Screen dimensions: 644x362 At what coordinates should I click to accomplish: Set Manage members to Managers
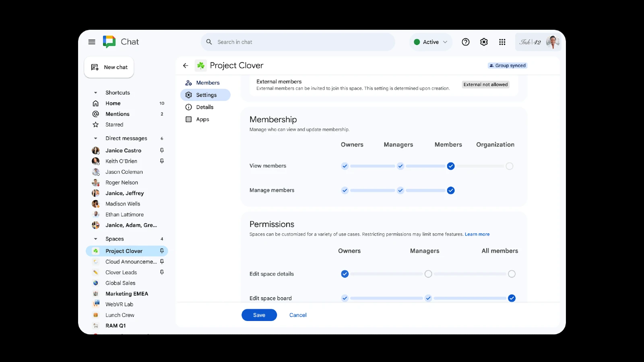pos(400,191)
